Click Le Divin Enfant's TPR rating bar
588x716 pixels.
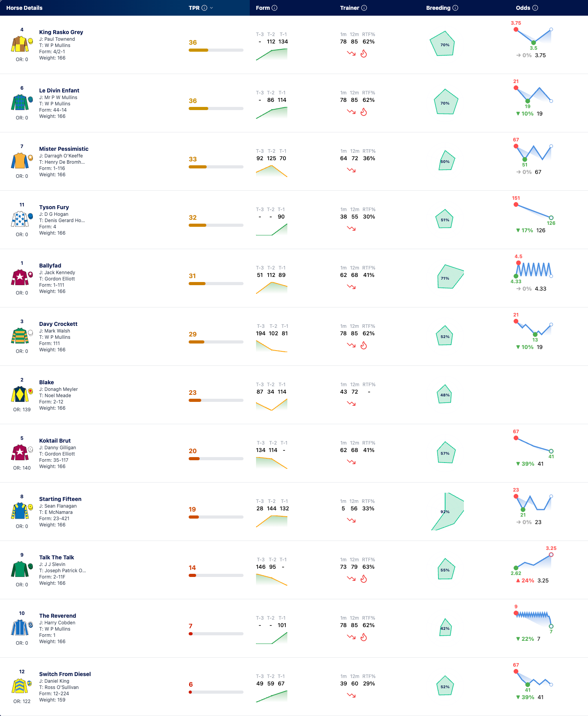point(216,108)
